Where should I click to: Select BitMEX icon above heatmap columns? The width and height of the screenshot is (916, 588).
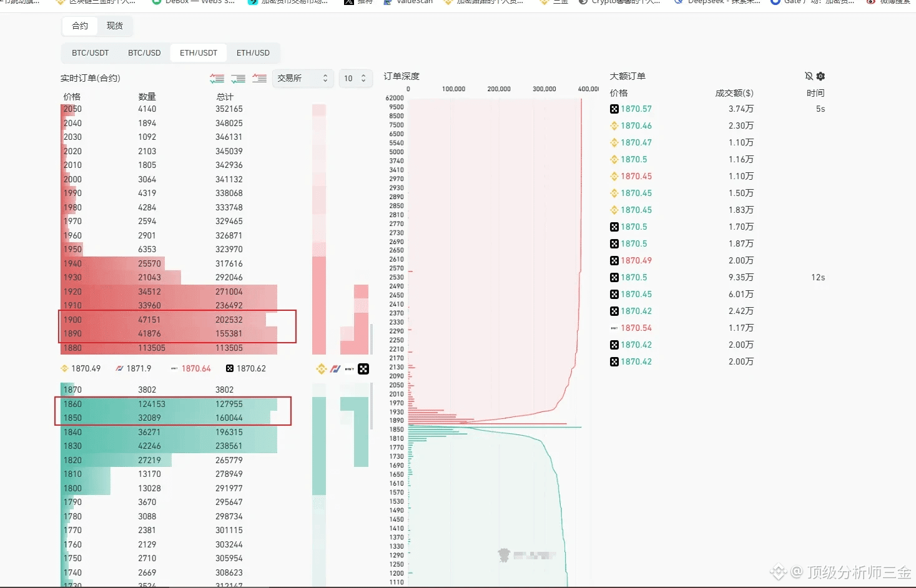[x=335, y=369]
